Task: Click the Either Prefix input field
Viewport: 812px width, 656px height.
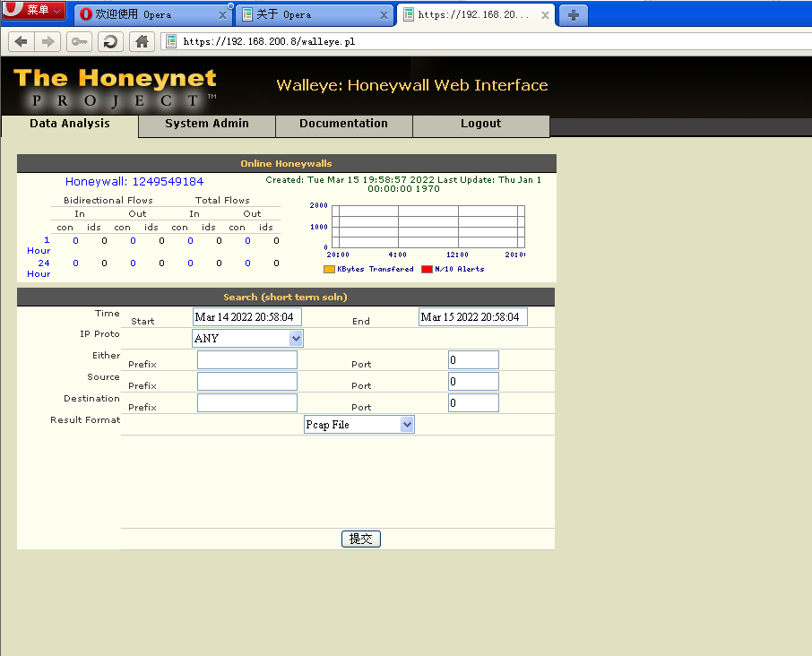Action: pos(247,360)
